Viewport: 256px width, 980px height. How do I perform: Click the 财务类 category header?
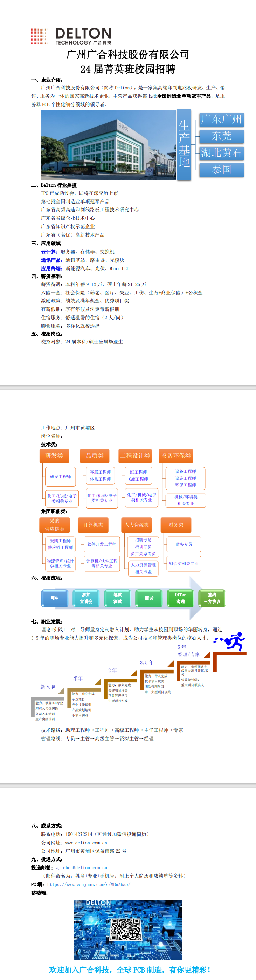coord(176,525)
